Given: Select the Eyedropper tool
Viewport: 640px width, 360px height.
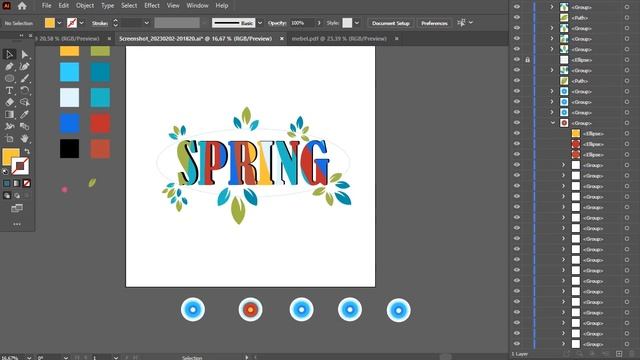Looking at the screenshot, I should pyautogui.click(x=24, y=114).
